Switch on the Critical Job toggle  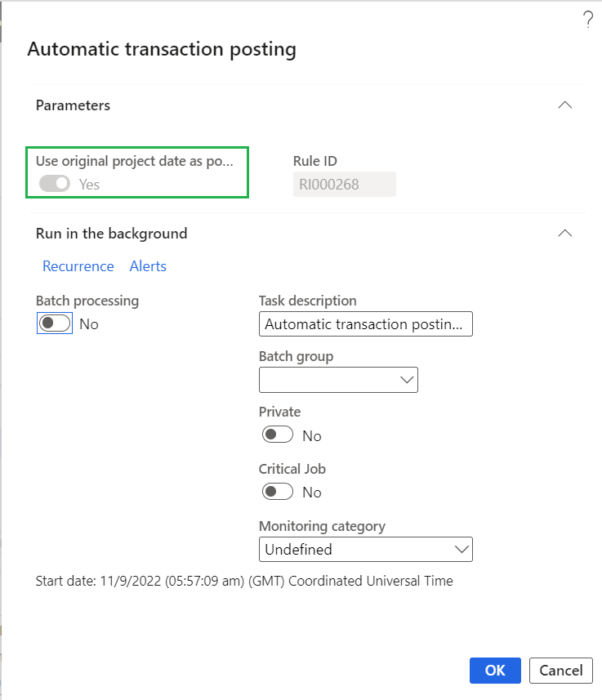point(278,492)
